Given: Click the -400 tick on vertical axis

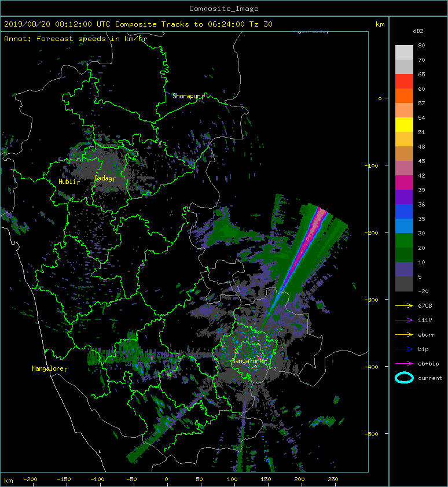Looking at the screenshot, I should 372,367.
